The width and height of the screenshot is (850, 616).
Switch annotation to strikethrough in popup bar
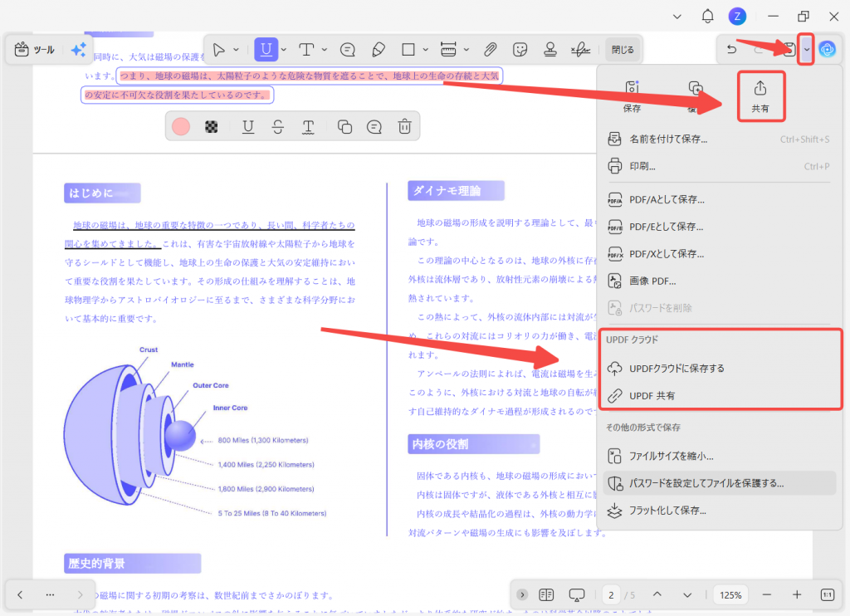click(x=277, y=127)
